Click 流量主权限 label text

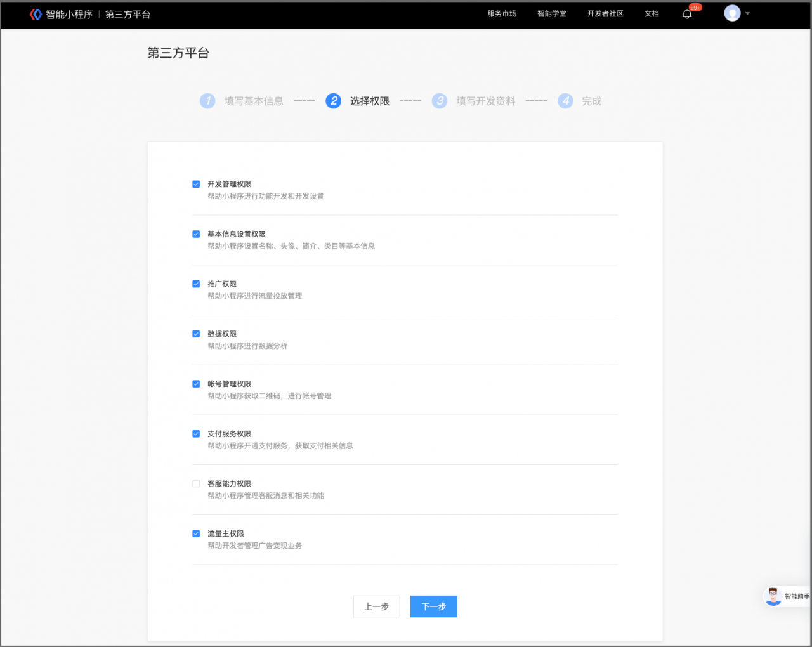point(226,534)
